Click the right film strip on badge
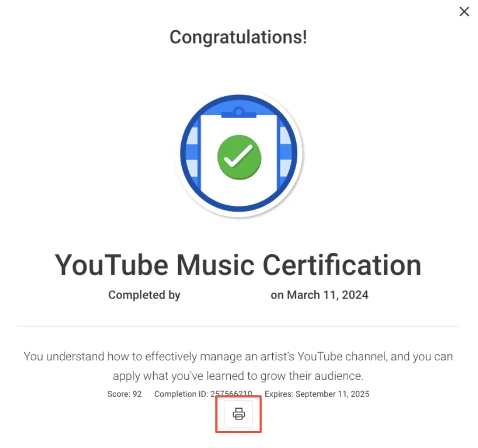This screenshot has height=448, width=478. point(285,153)
